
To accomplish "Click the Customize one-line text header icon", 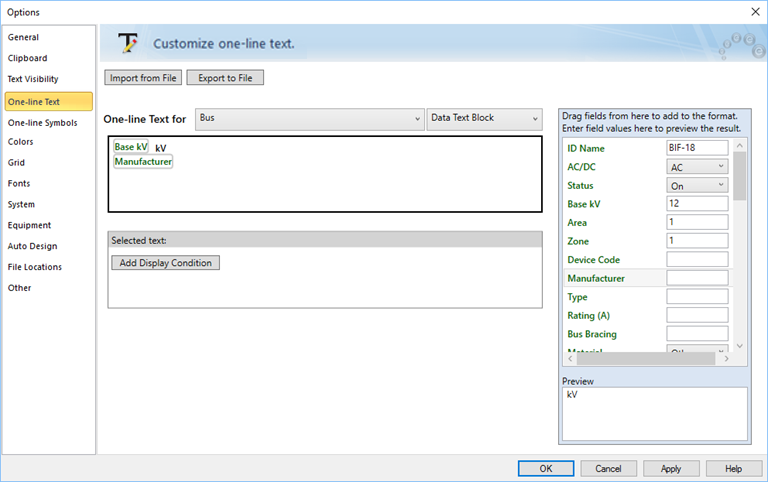I will (x=127, y=43).
